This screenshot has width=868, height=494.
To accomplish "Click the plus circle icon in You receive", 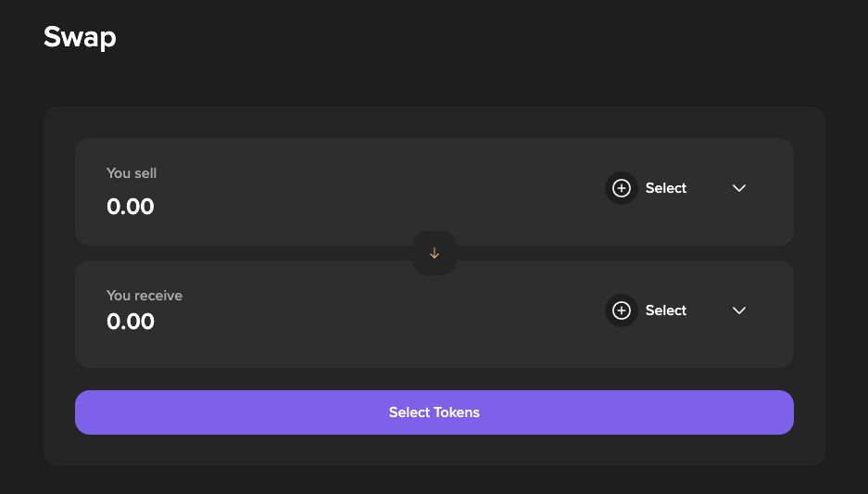I will coord(622,310).
